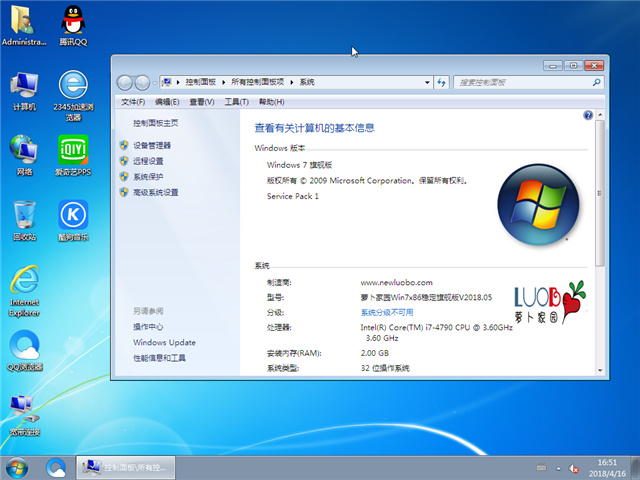The width and height of the screenshot is (640, 480).
Task: Open the 酷狗音乐 desktop shortcut
Action: point(73,220)
